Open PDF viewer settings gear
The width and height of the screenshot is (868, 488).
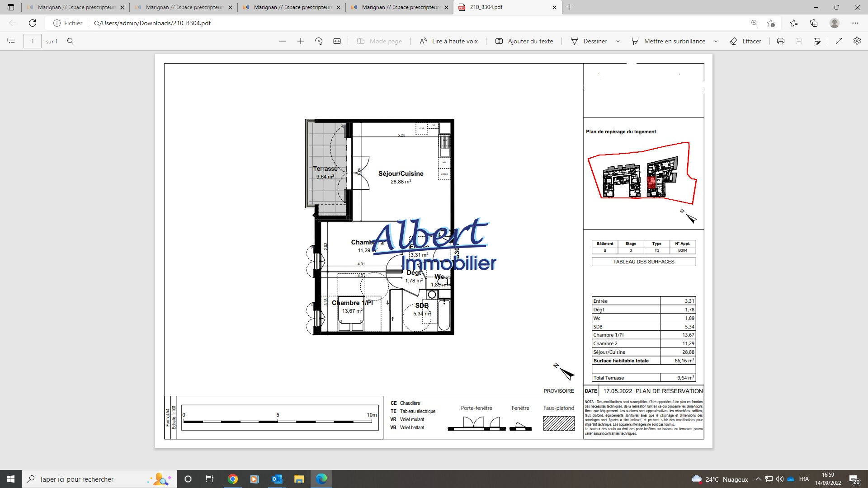857,41
